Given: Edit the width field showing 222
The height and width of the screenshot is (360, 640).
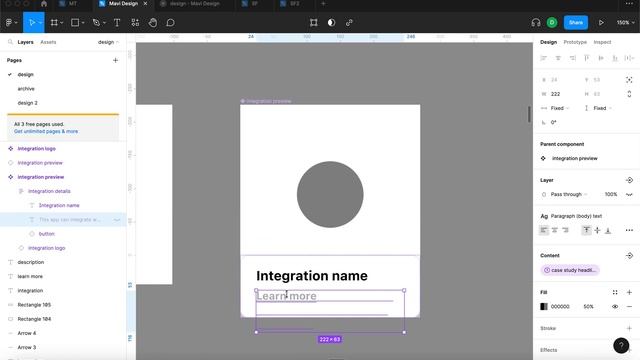Looking at the screenshot, I should pos(560,94).
